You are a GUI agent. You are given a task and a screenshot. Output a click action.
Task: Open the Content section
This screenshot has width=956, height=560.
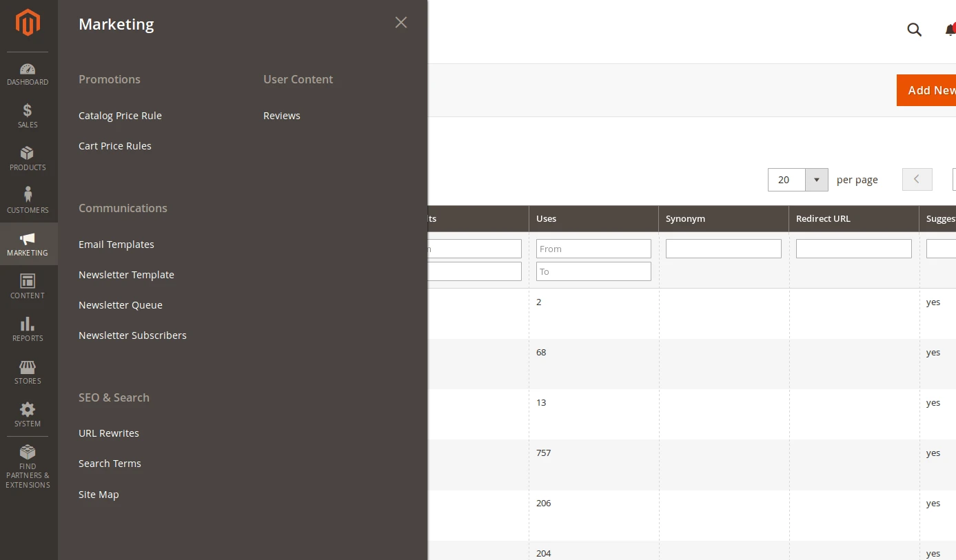(28, 285)
